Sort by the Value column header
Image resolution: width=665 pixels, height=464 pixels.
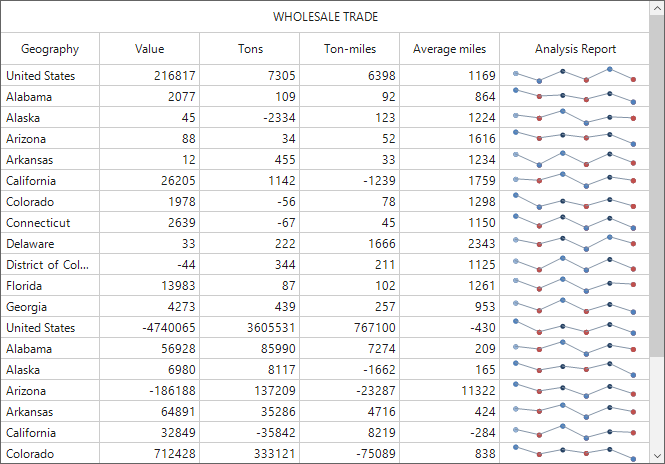(149, 49)
